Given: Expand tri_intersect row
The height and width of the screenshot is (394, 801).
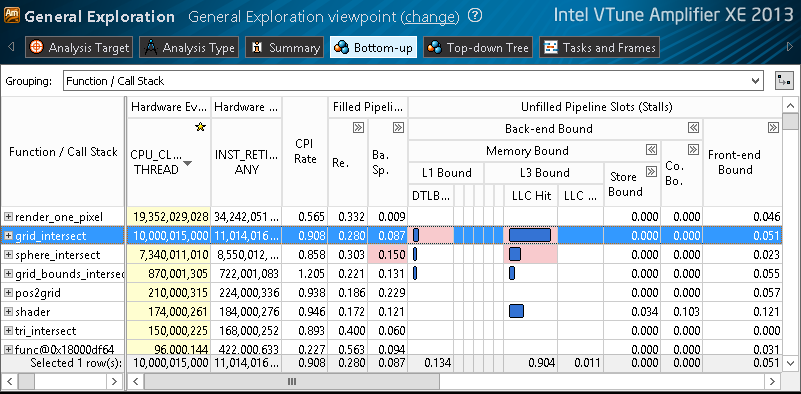Looking at the screenshot, I should pyautogui.click(x=8, y=331).
